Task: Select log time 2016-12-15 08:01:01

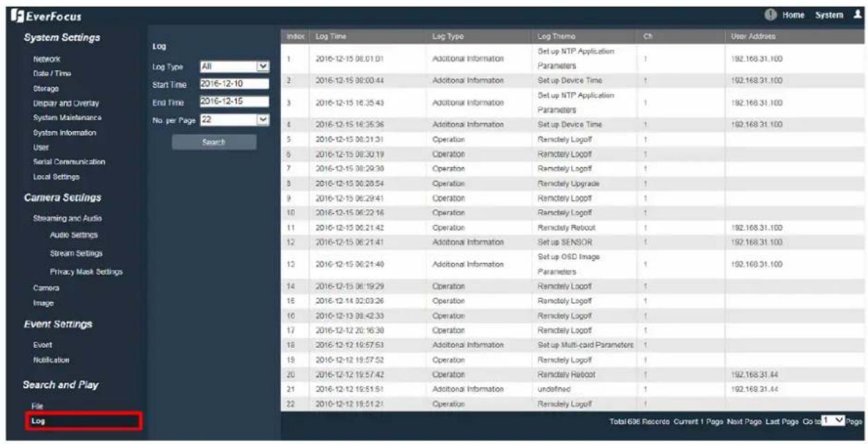Action: (x=349, y=59)
